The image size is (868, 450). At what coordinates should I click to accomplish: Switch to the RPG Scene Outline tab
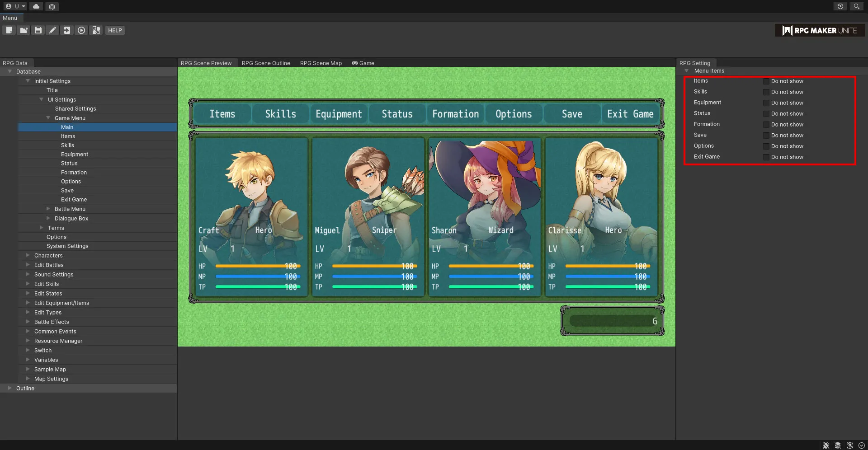point(266,63)
